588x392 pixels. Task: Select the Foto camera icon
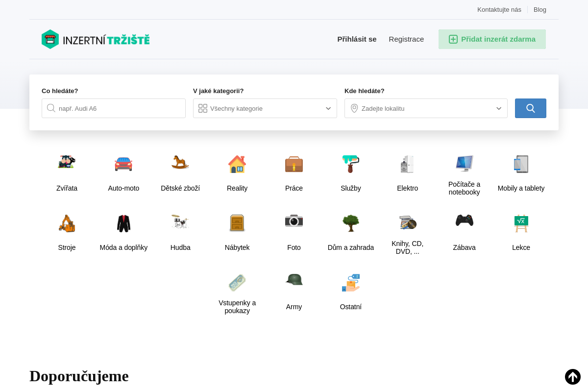click(294, 221)
